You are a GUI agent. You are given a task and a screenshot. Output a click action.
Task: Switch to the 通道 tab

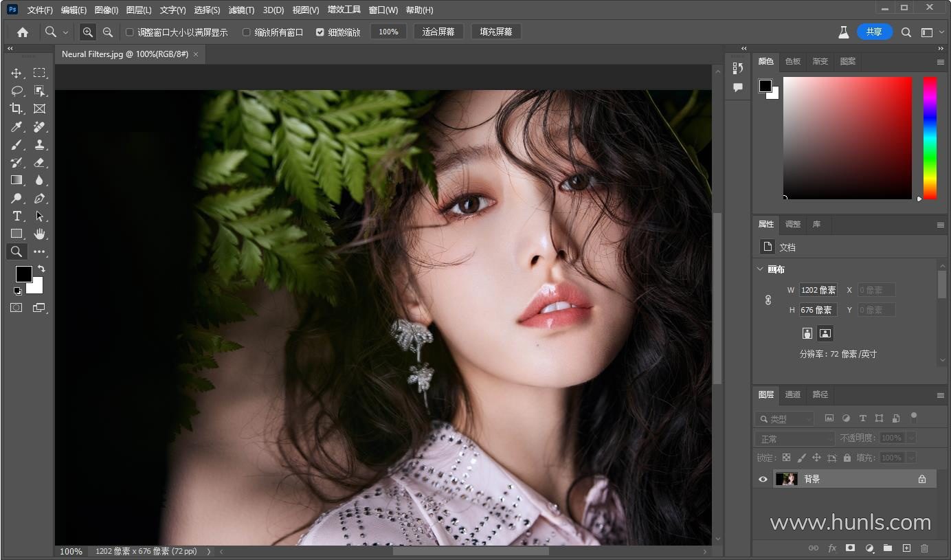[793, 394]
